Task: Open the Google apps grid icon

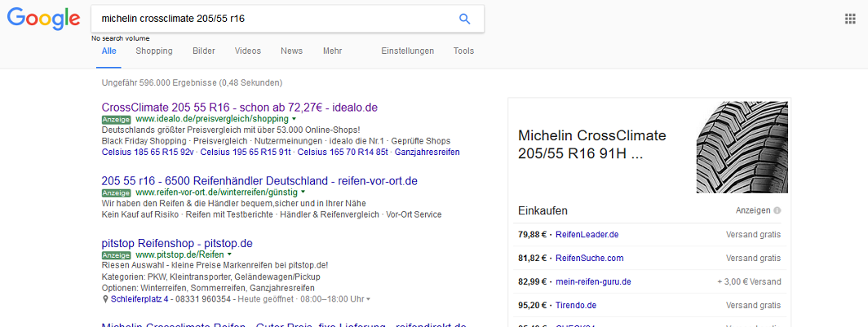Action: coord(850,19)
